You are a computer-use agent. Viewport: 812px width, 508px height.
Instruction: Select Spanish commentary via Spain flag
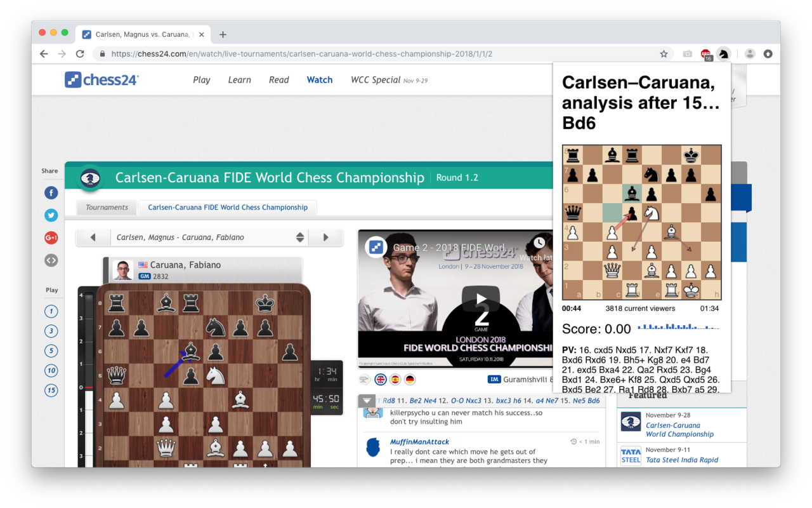click(x=395, y=380)
